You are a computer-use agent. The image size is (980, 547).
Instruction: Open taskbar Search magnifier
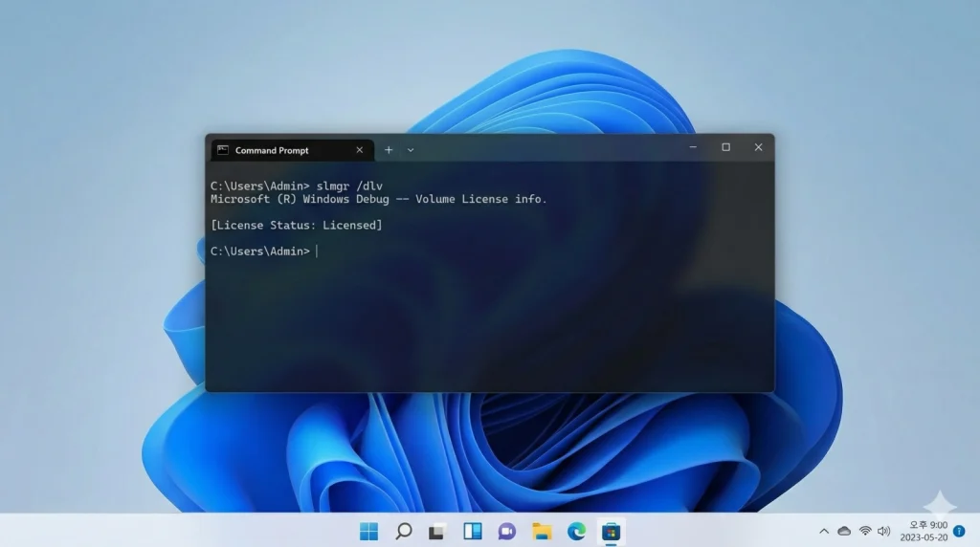point(403,531)
